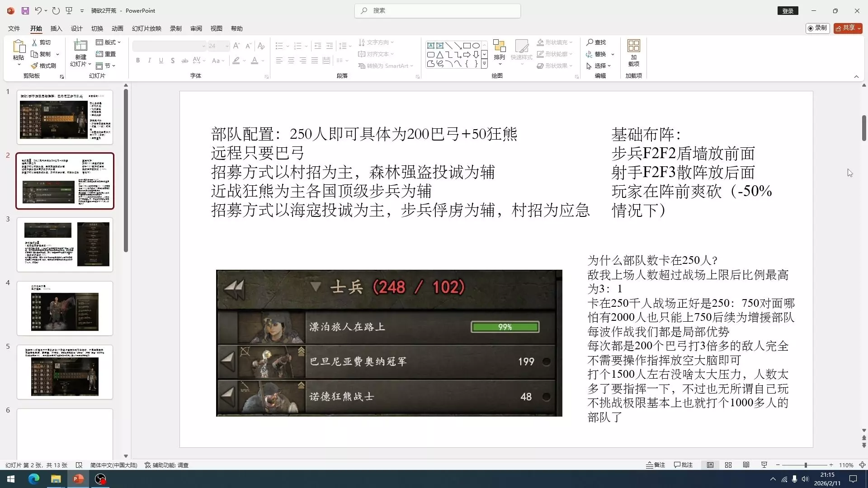The height and width of the screenshot is (488, 868).
Task: Toggle strikethrough formatting
Action: click(x=184, y=61)
